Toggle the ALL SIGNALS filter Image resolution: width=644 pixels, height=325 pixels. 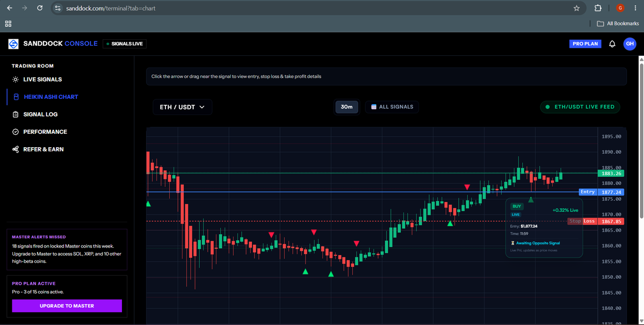pyautogui.click(x=392, y=107)
